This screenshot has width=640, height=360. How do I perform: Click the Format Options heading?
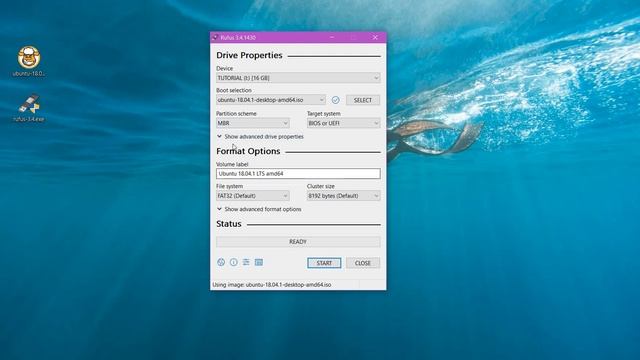click(248, 151)
